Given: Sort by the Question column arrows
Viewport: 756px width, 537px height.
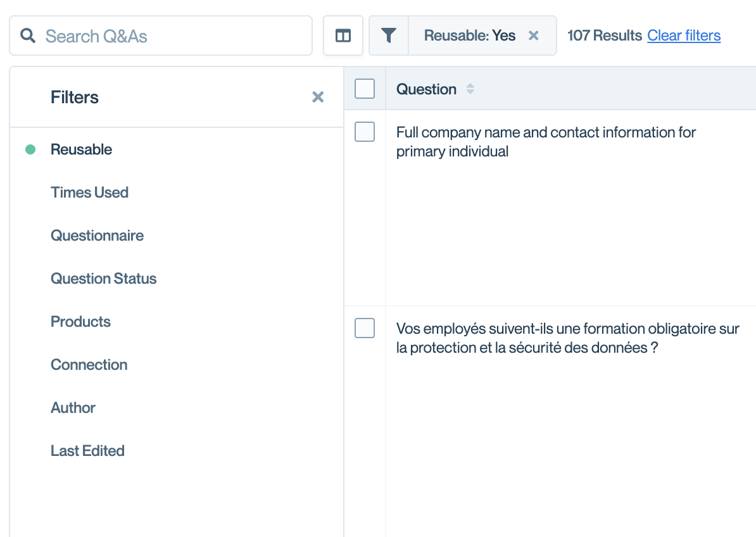Looking at the screenshot, I should [x=470, y=89].
